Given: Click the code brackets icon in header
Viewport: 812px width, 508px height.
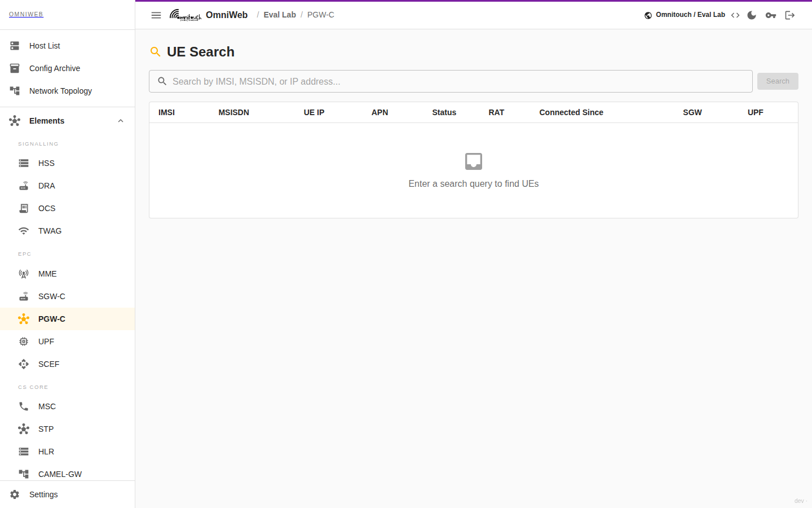Looking at the screenshot, I should (x=735, y=15).
